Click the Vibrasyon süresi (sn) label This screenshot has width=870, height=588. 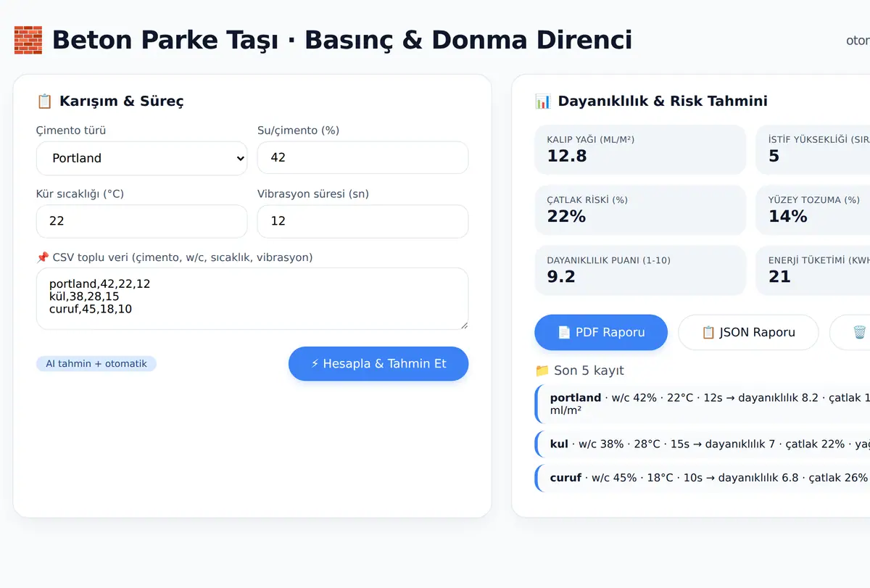(x=313, y=194)
